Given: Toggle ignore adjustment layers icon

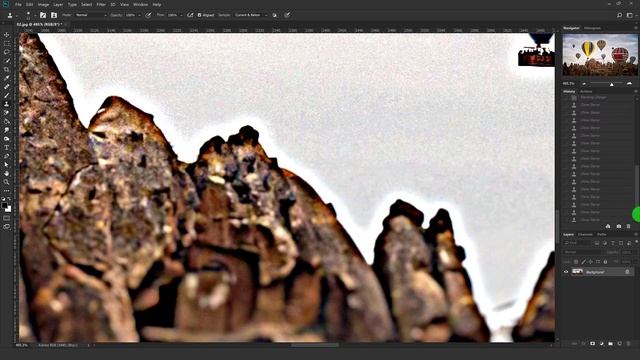Looking at the screenshot, I should tap(275, 15).
